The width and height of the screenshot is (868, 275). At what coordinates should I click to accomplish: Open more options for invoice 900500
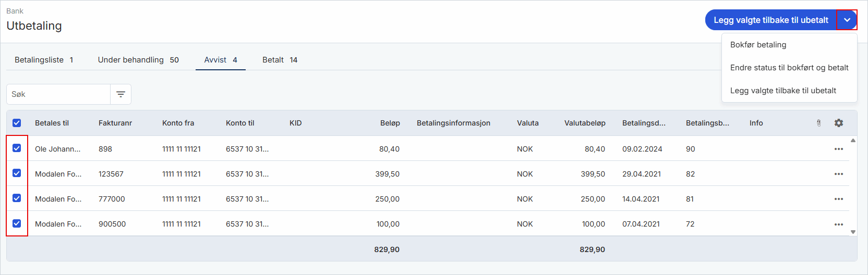point(839,224)
